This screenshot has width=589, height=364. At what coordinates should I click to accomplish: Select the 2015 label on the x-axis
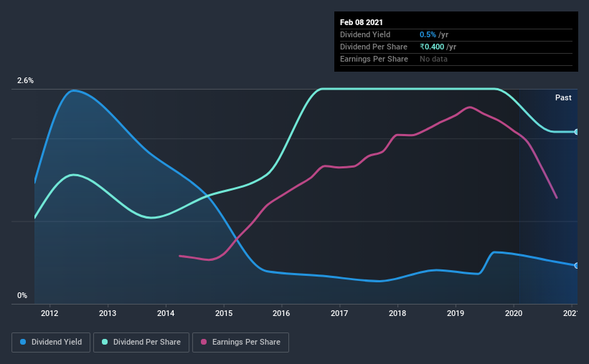coord(224,313)
